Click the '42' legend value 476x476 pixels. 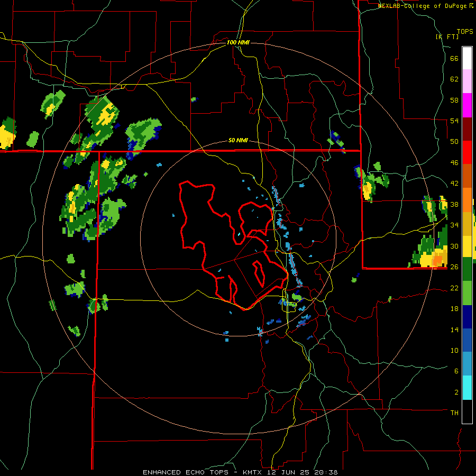click(x=454, y=183)
